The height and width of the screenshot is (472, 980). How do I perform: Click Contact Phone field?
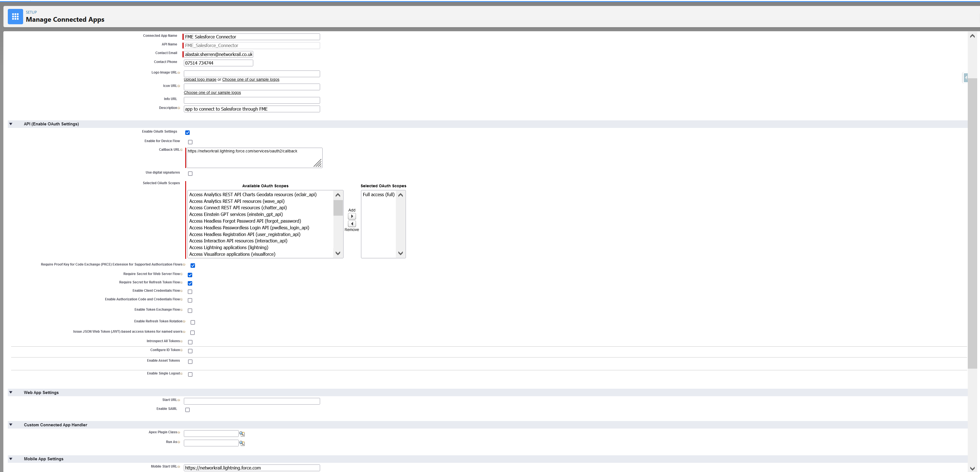[x=218, y=63]
